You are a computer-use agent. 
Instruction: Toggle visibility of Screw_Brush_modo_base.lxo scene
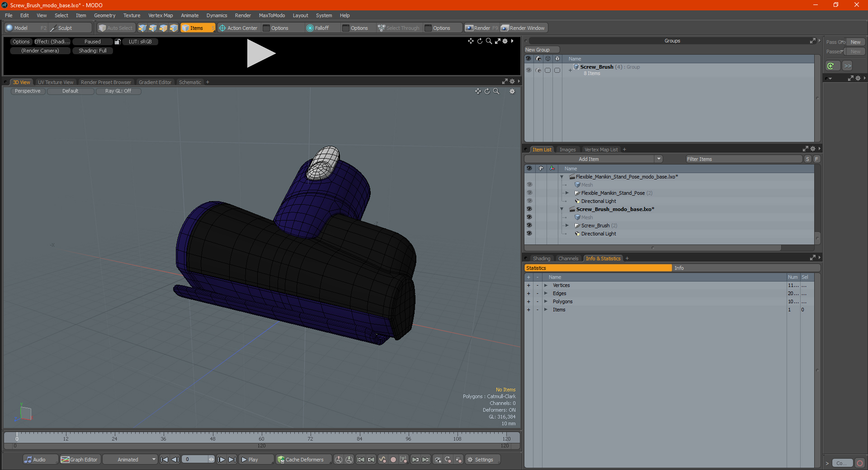tap(529, 209)
